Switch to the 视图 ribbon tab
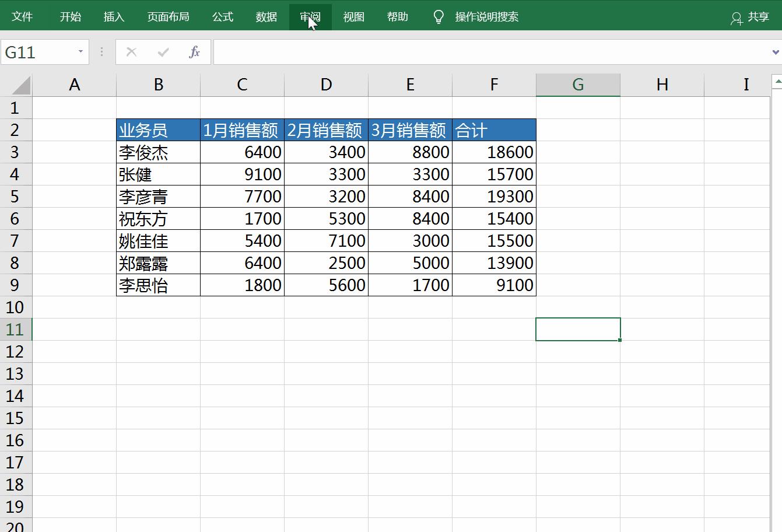 coord(353,16)
